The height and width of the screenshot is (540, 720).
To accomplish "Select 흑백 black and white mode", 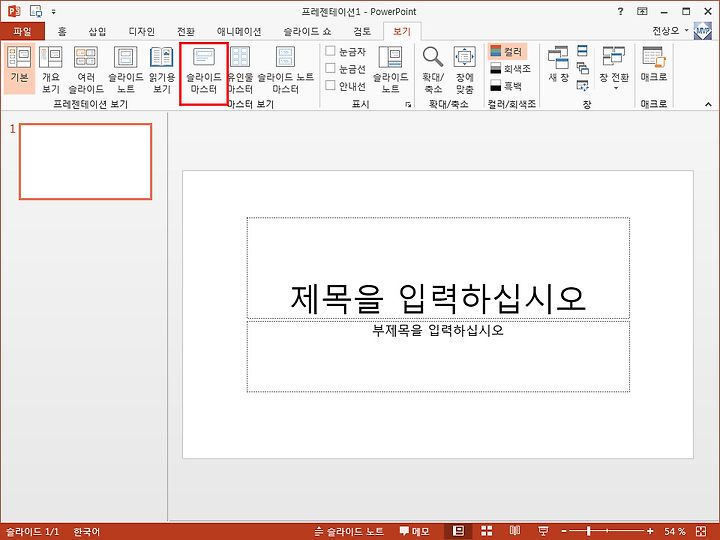I will pos(506,86).
